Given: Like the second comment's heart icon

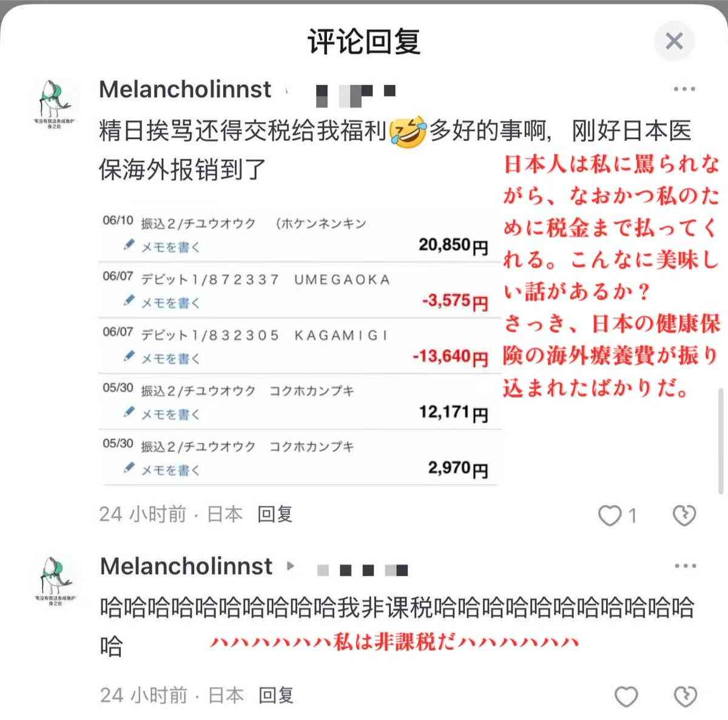Looking at the screenshot, I should 626,696.
